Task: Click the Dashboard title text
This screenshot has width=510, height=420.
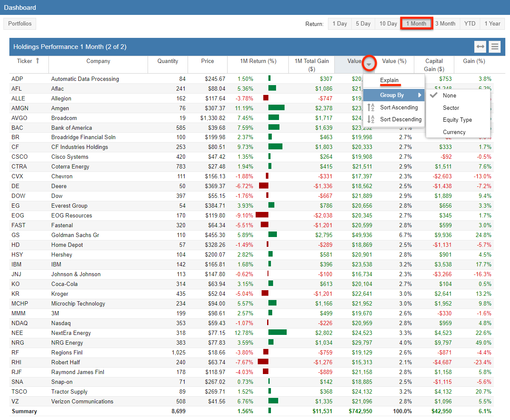Action: 20,8
